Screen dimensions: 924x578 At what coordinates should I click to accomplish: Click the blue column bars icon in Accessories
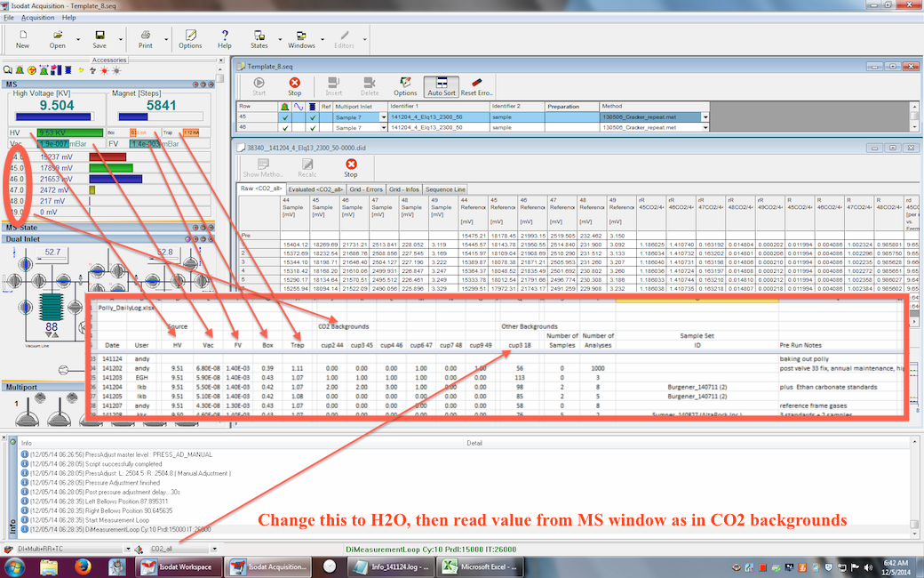point(56,70)
